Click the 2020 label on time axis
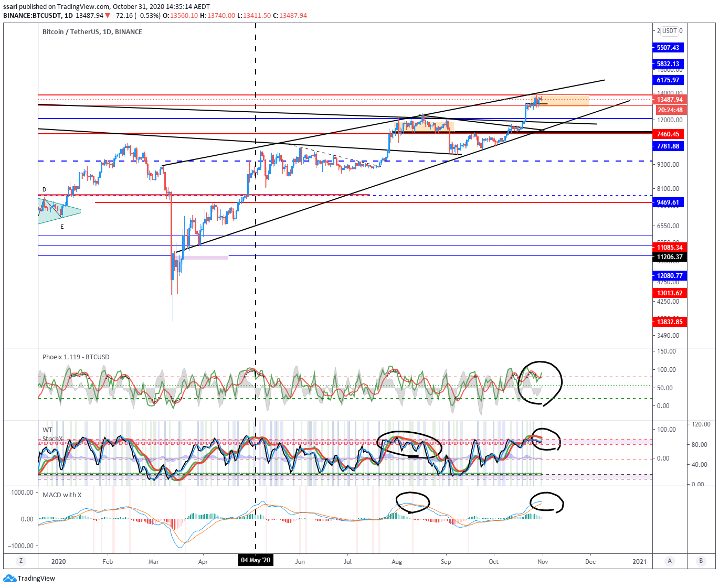Viewport: 719px width, 588px height. [59, 561]
